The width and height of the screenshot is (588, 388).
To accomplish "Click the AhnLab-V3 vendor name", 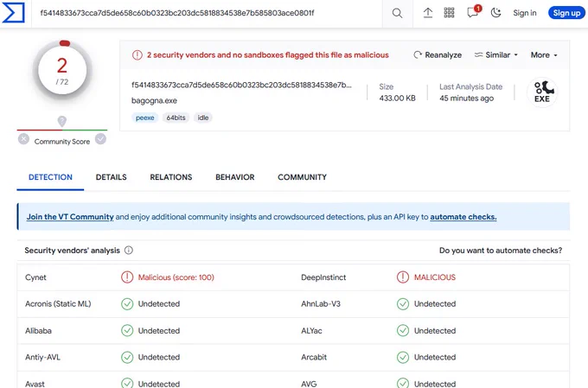I will click(x=321, y=304).
